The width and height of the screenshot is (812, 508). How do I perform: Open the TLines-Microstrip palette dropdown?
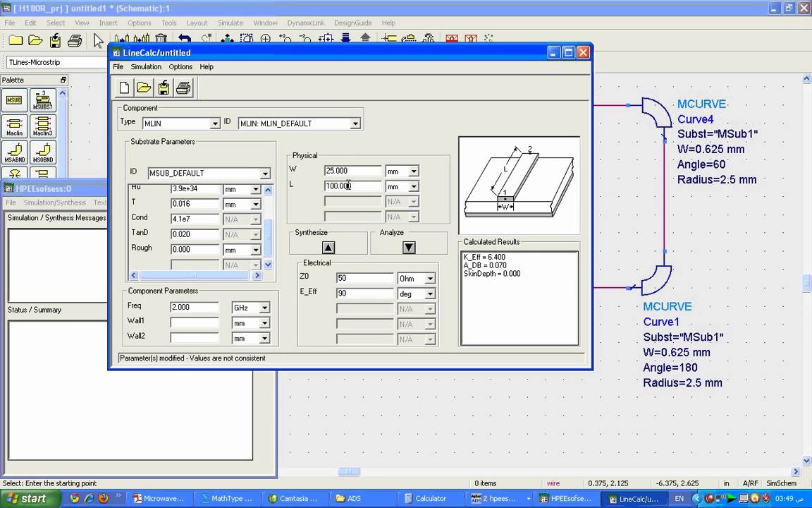tap(57, 62)
